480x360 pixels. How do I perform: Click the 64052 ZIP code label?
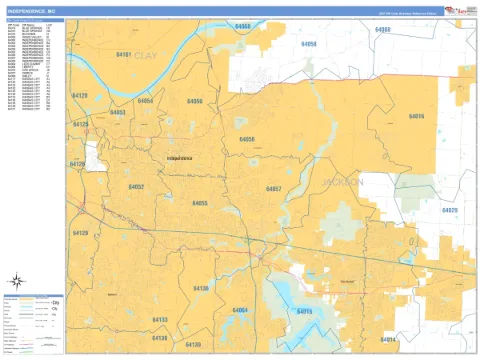(x=136, y=187)
